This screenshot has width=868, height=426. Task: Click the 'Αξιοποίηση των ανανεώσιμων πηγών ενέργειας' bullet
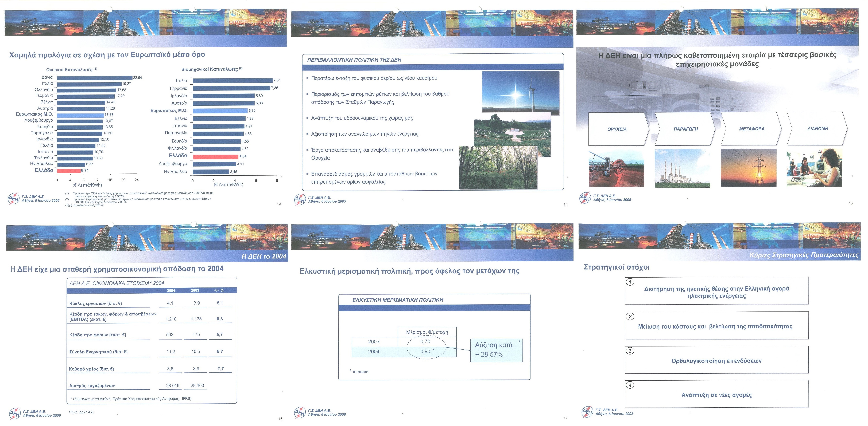(x=365, y=134)
